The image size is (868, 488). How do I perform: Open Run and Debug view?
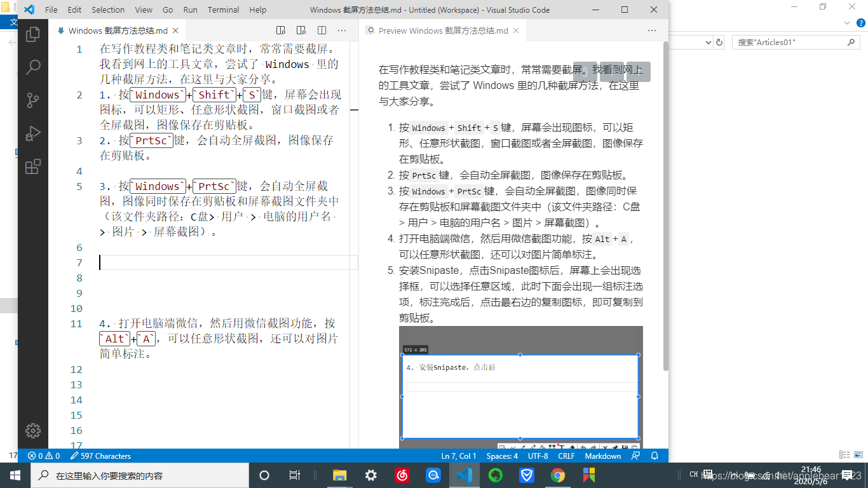tap(32, 133)
